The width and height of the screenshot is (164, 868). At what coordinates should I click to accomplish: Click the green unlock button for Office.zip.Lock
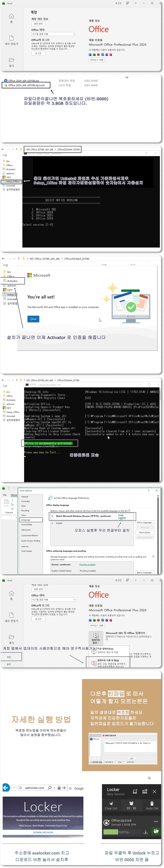[x=156, y=831]
